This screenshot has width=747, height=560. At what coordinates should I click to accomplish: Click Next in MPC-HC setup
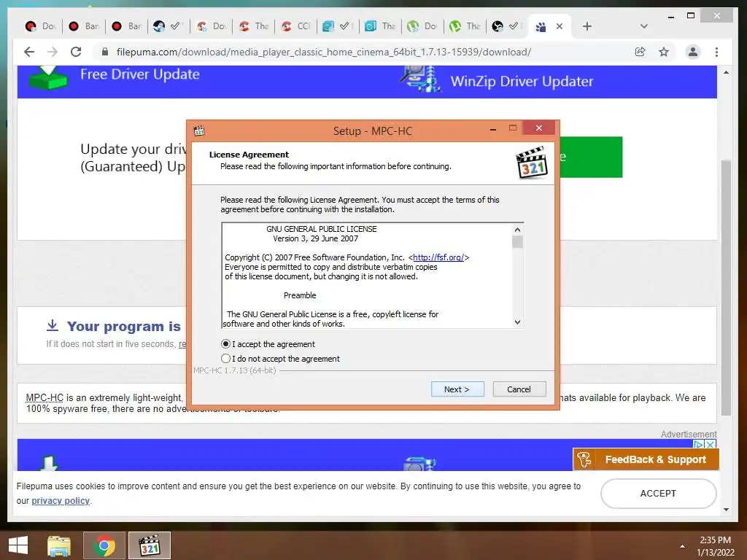click(457, 389)
